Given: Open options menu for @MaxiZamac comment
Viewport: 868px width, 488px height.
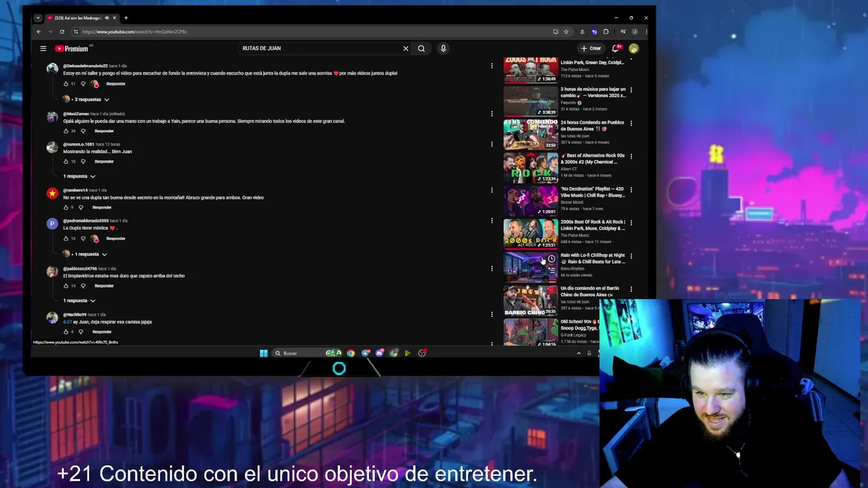Looking at the screenshot, I should 492,114.
